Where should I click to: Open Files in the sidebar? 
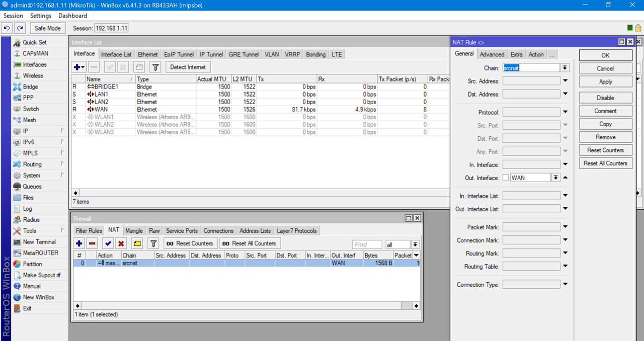click(28, 197)
